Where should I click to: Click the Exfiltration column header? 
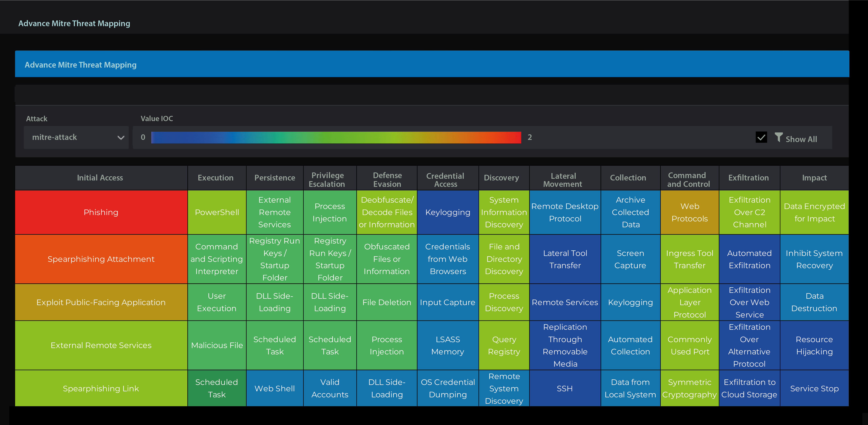click(x=749, y=178)
